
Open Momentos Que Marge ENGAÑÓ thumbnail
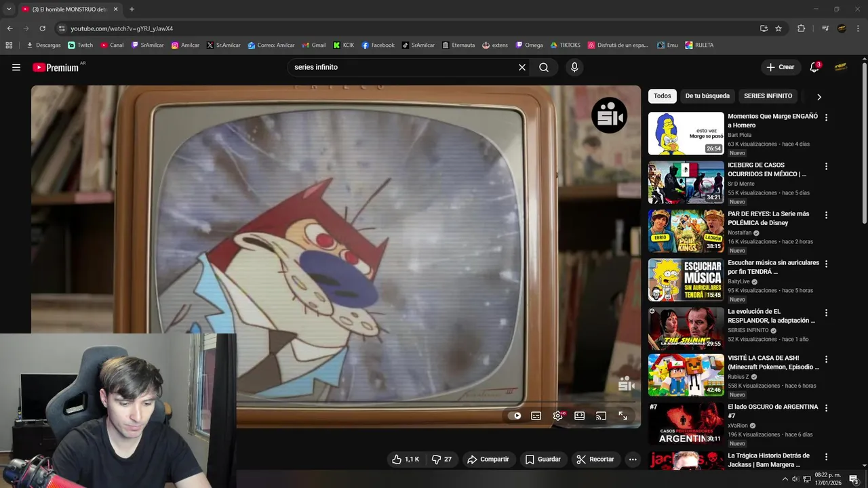point(686,134)
